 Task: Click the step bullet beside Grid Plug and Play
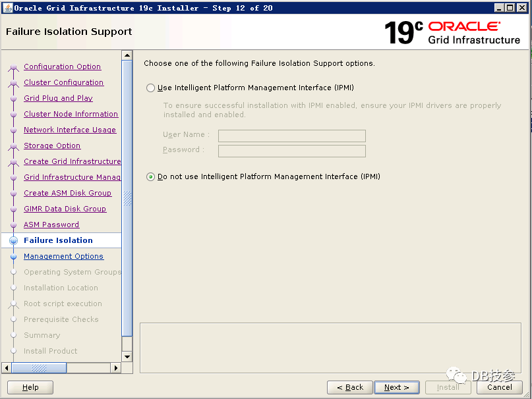13,99
